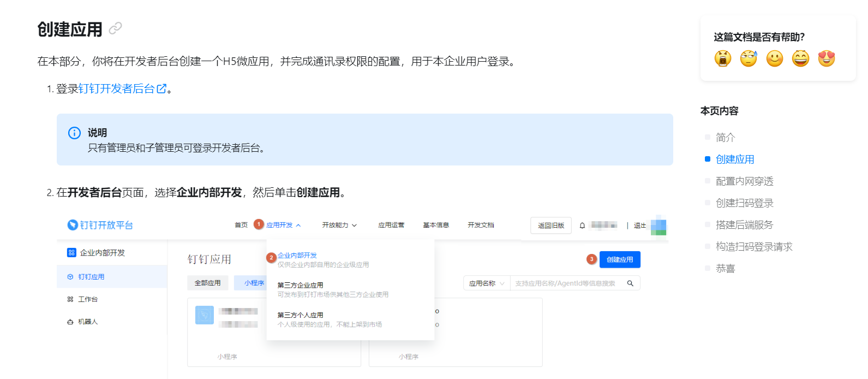The image size is (868, 379).
Task: Click the search magnifier icon
Action: pyautogui.click(x=630, y=283)
